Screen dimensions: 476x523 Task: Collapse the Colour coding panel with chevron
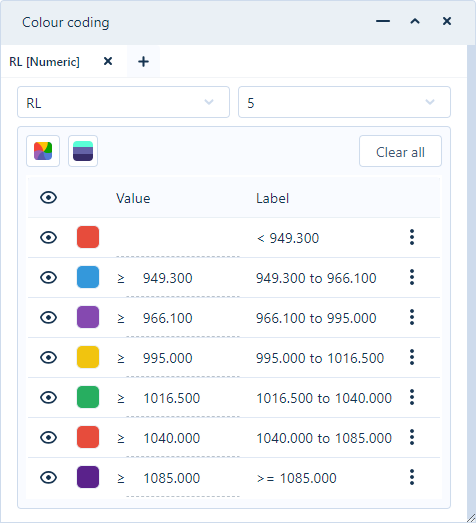(415, 21)
